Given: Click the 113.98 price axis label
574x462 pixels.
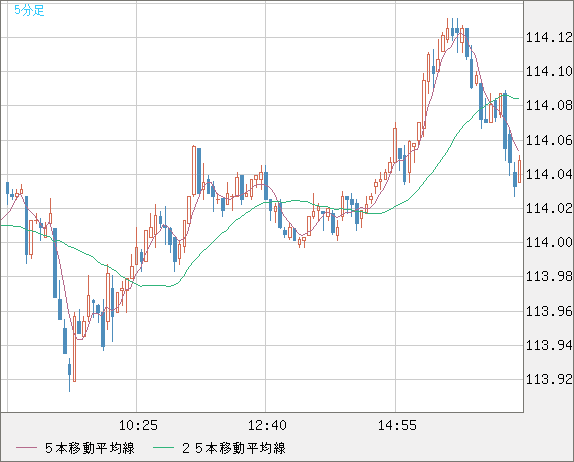Looking at the screenshot, I should click(x=549, y=276).
